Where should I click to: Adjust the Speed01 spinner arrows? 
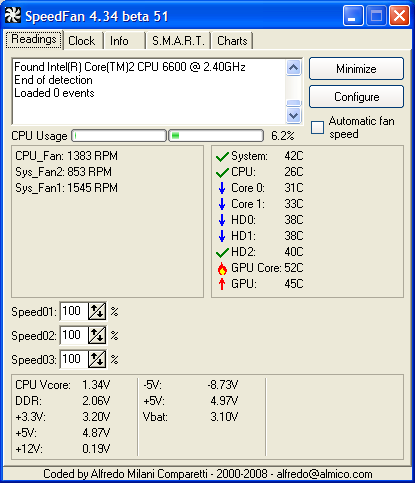click(x=97, y=311)
